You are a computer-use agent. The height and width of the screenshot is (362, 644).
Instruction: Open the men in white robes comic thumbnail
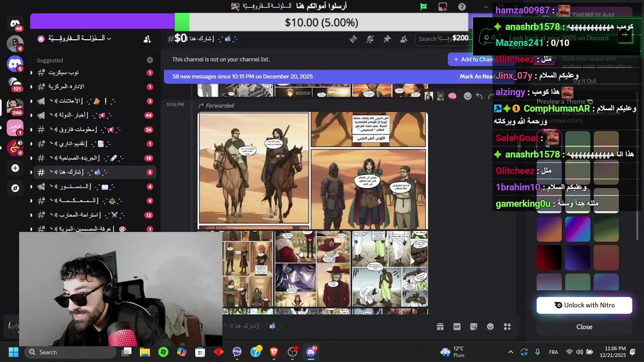click(x=390, y=269)
